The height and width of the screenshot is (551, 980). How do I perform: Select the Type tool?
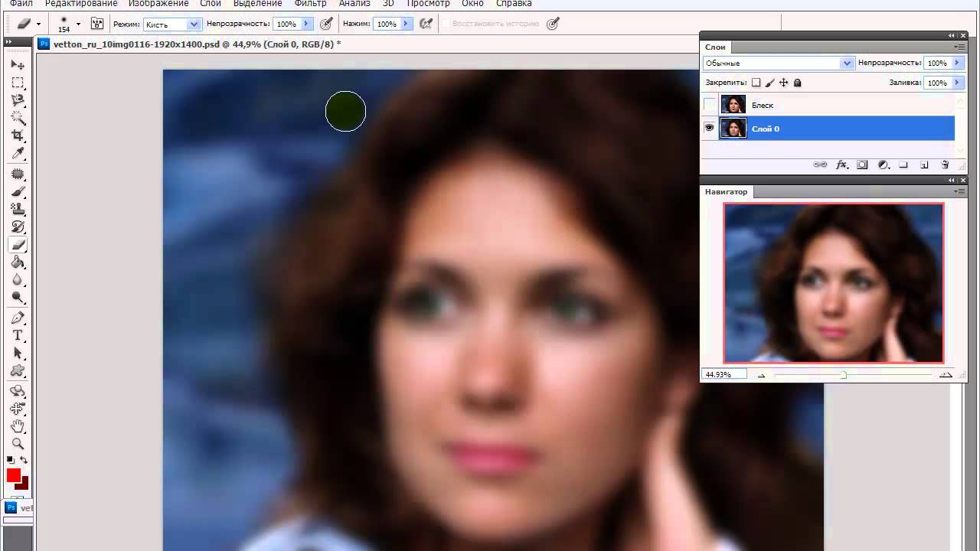(18, 336)
